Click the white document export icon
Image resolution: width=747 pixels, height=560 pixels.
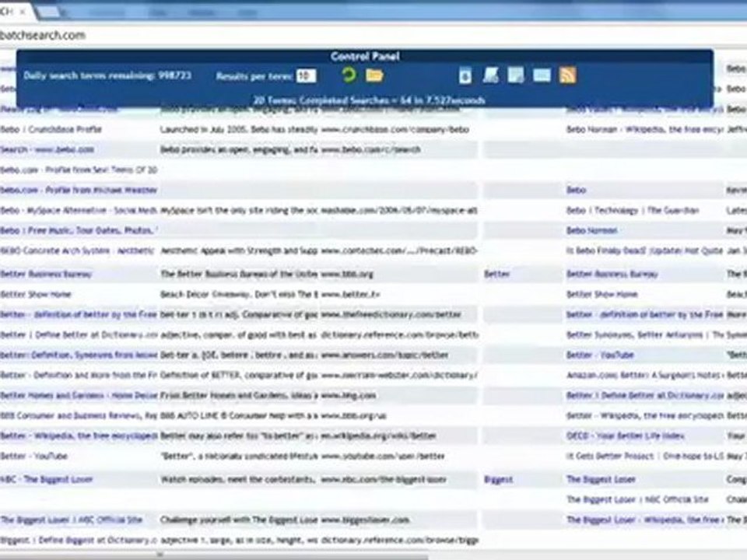[465, 75]
